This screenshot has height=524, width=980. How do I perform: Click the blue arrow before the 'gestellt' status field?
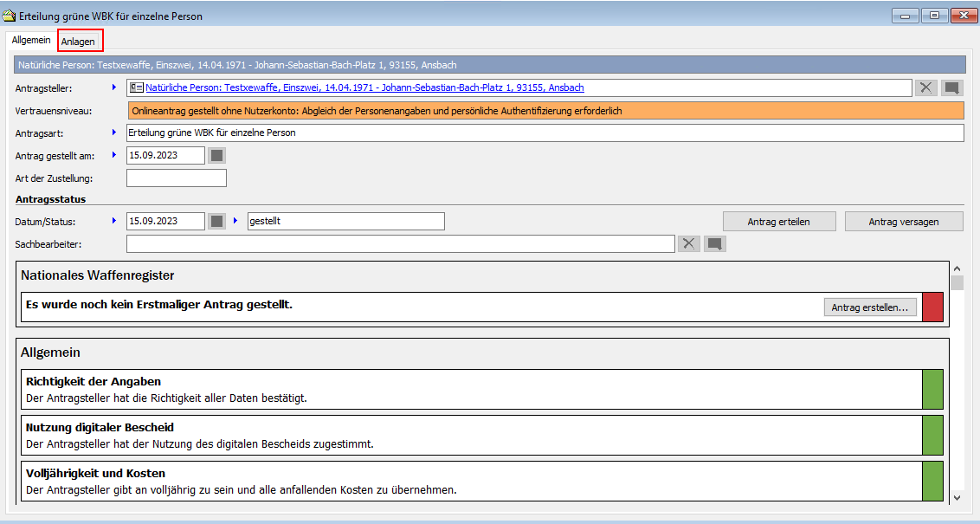[x=235, y=221]
